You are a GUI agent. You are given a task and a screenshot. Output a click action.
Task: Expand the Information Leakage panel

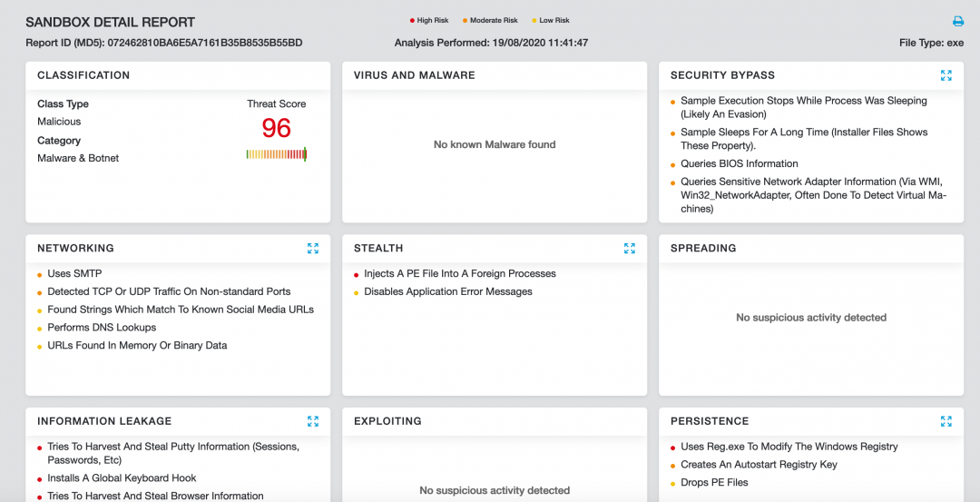(x=313, y=421)
